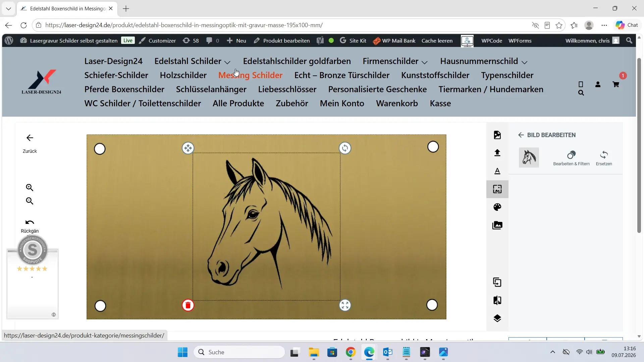Click the scale handle at the image corner

[345, 305]
